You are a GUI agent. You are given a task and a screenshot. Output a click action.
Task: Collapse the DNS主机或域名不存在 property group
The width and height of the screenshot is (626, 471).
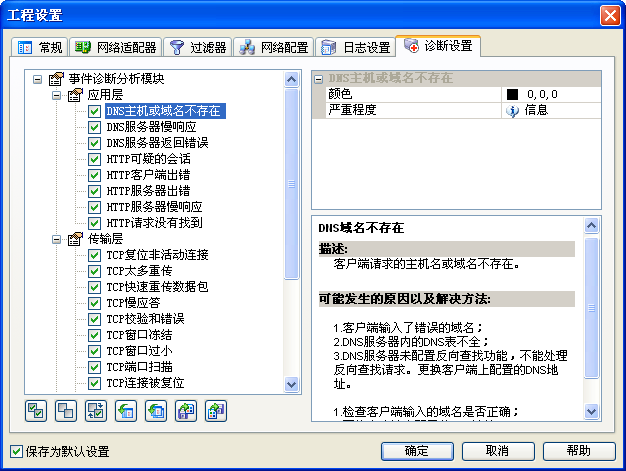[318, 79]
